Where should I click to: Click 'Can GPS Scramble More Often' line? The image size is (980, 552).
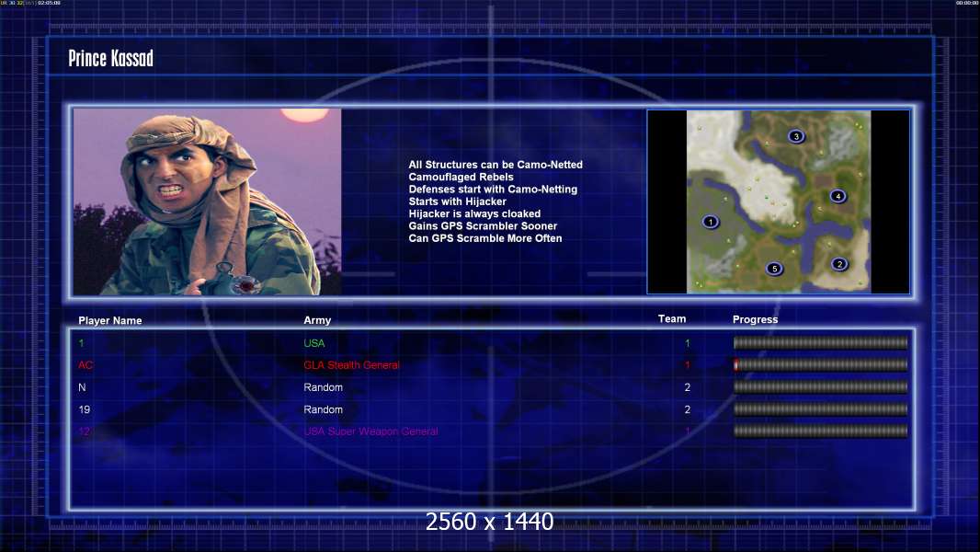(485, 238)
